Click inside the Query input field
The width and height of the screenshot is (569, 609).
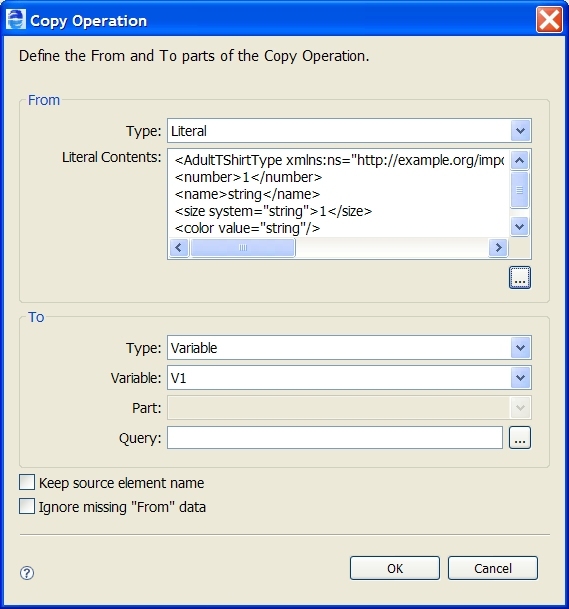coord(335,438)
